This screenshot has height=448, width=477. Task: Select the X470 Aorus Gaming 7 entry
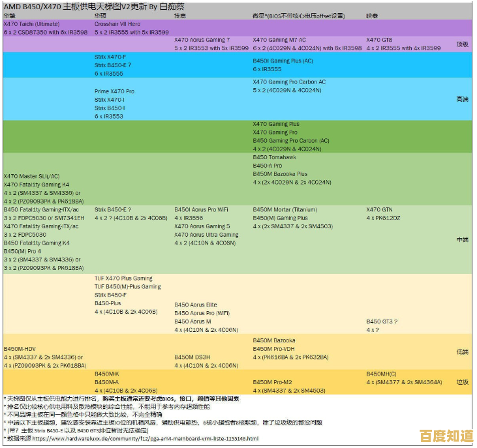pyautogui.click(x=202, y=40)
